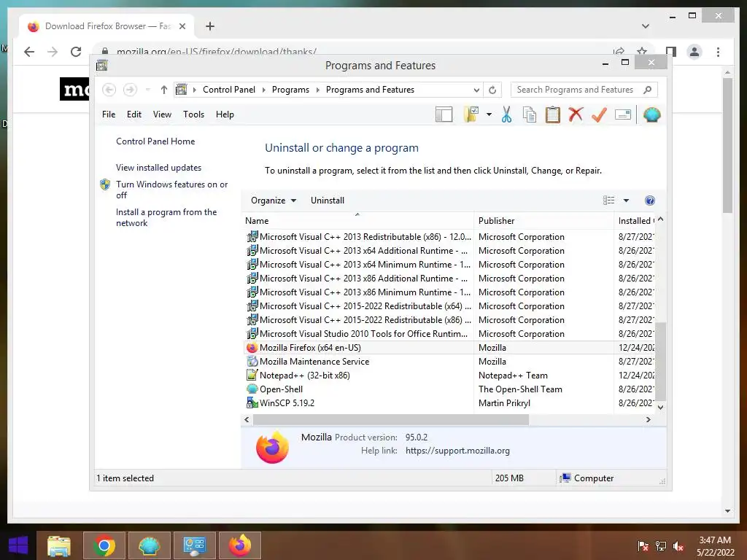Image resolution: width=747 pixels, height=560 pixels.
Task: Open the File menu
Action: (109, 114)
